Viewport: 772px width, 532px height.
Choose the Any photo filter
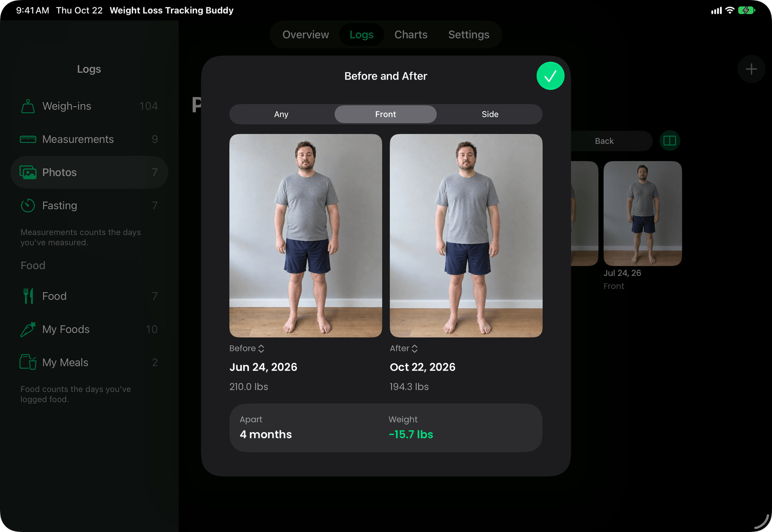tap(281, 114)
